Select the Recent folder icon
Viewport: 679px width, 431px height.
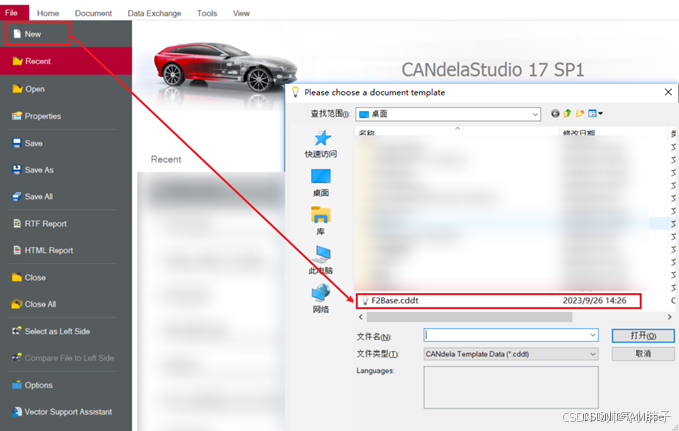(x=17, y=61)
